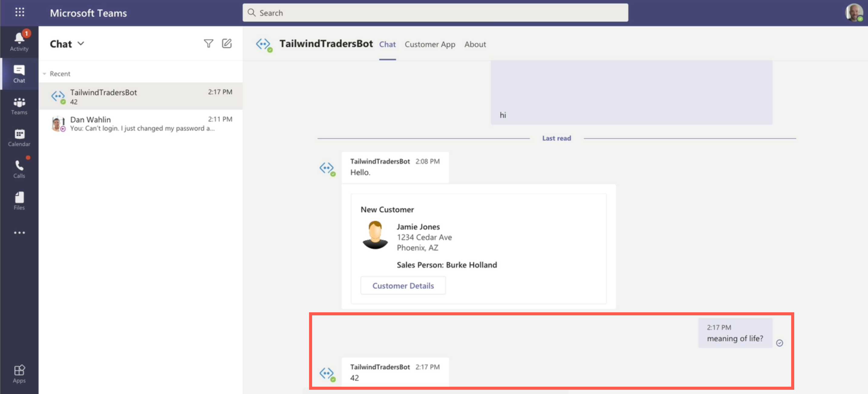Click the Jamie Jones customer avatar
The image size is (868, 394).
[x=375, y=235]
